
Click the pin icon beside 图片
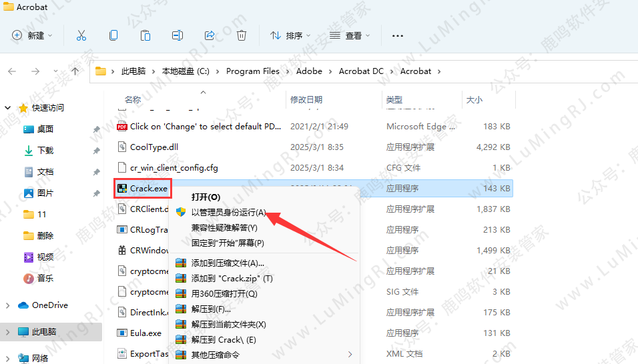point(96,193)
